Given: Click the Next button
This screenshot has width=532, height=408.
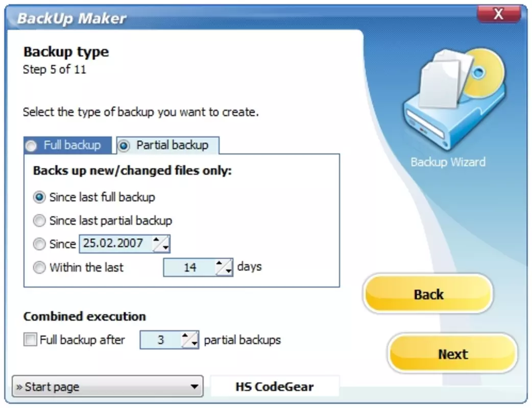Looking at the screenshot, I should coord(452,354).
